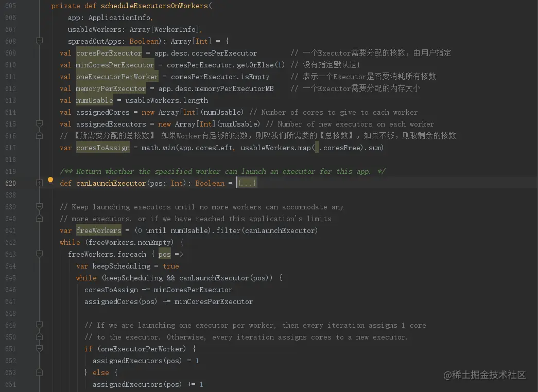
Task: Click oneExecutorPerWorker condition line 651
Action: 142,349
